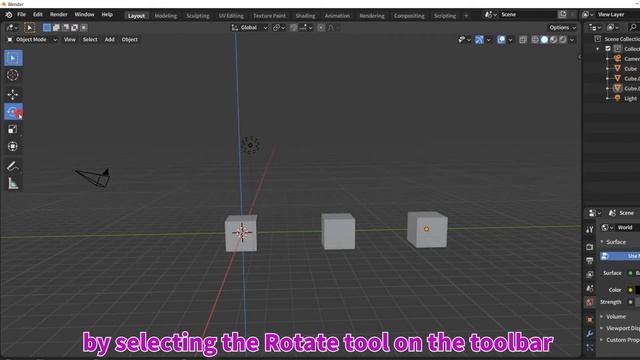Screen dimensions: 640x360
Task: Click the Light object icon in outliner
Action: click(x=618, y=98)
